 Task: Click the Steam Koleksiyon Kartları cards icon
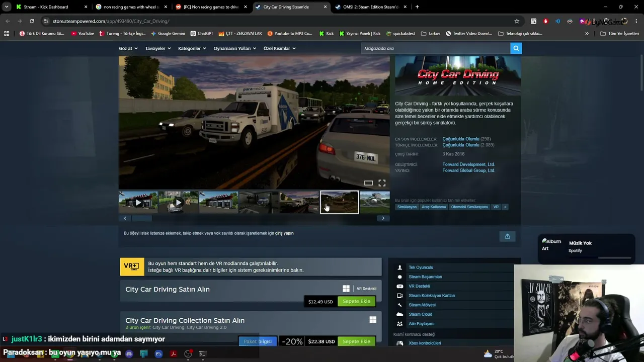400,296
